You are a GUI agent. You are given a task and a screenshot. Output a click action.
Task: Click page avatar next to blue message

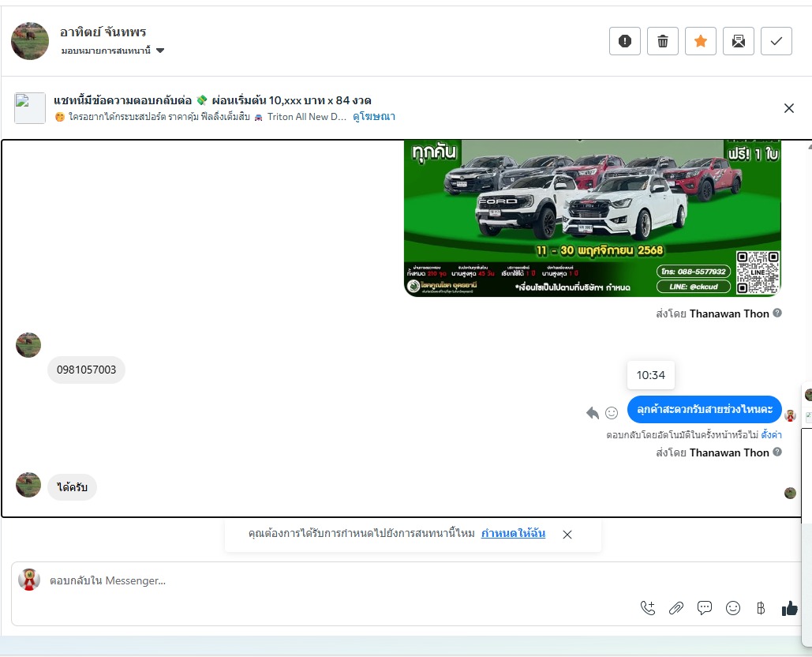pyautogui.click(x=790, y=415)
